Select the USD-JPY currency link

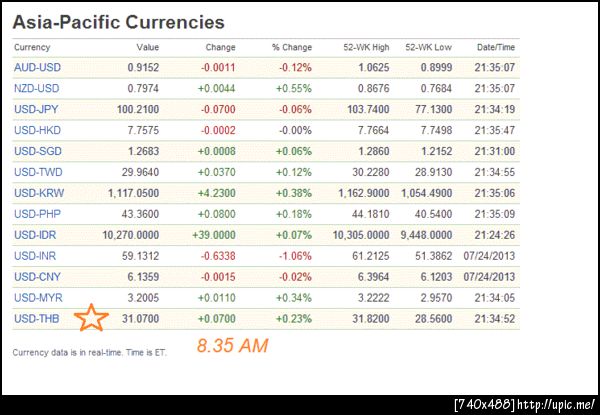pos(35,109)
